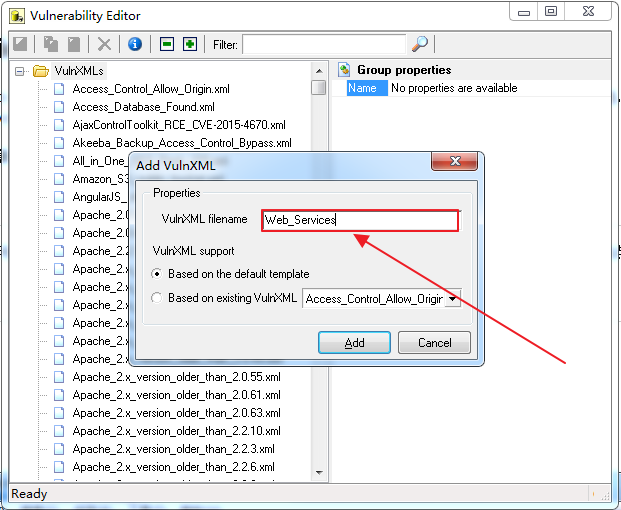Collapse the VulnXMLs tree root node
Viewport: 621px width, 510px height.
19,71
